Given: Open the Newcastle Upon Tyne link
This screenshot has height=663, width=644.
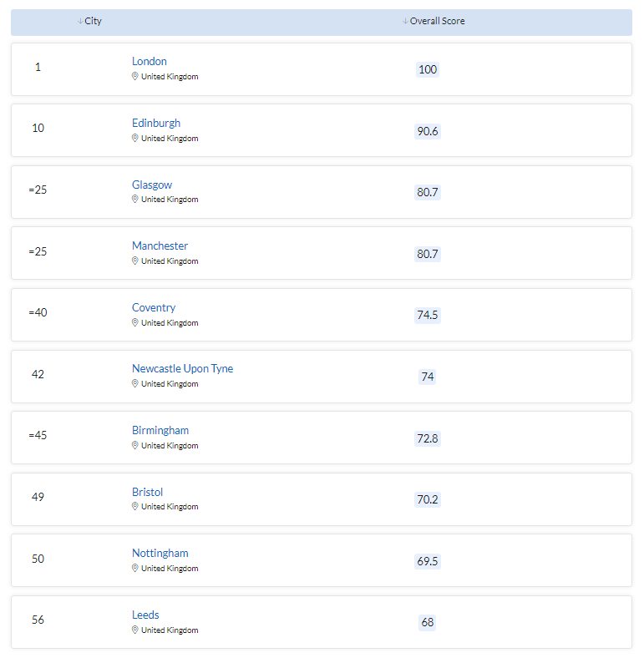Looking at the screenshot, I should coord(183,369).
